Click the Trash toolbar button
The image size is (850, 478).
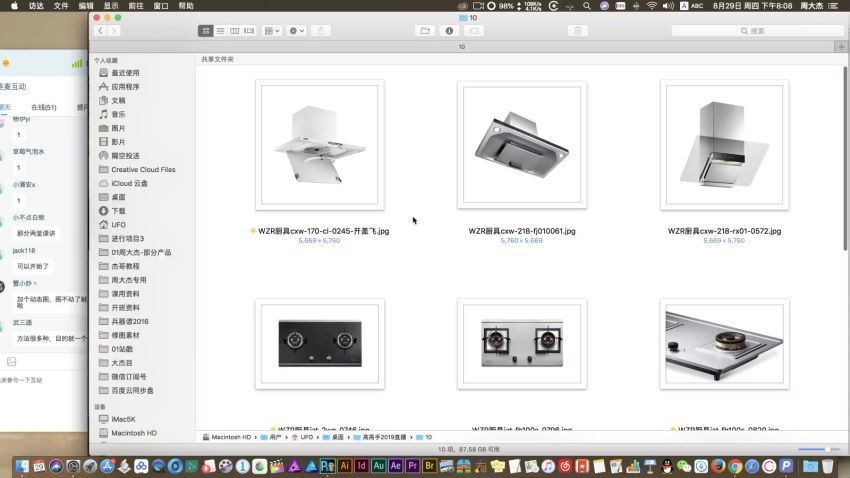[x=578, y=31]
